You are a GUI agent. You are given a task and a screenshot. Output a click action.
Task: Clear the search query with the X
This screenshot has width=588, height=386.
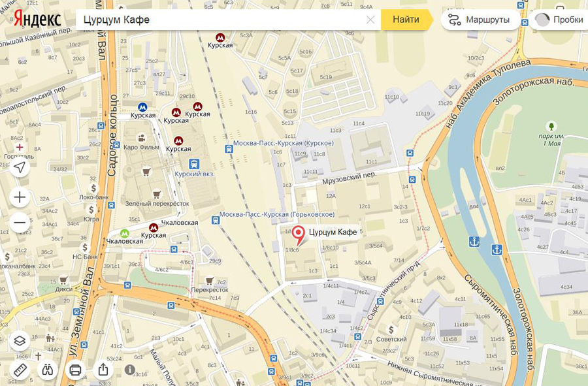click(x=370, y=20)
